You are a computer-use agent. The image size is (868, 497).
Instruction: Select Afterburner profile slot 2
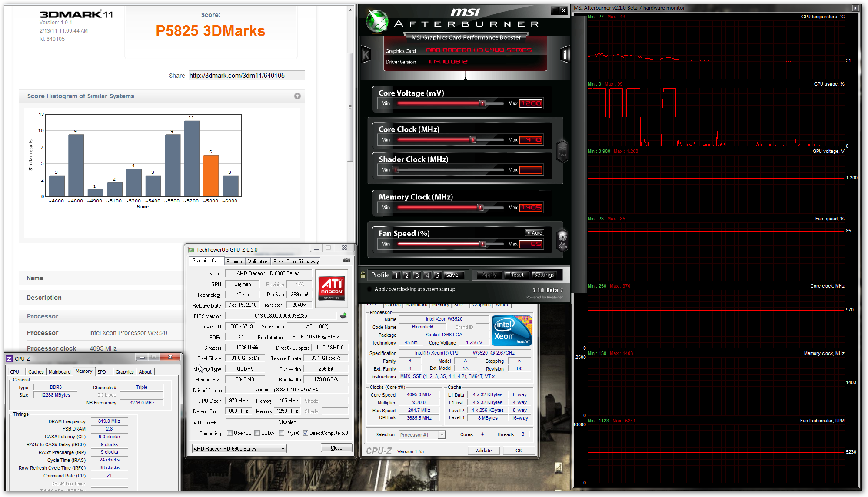pyautogui.click(x=406, y=275)
